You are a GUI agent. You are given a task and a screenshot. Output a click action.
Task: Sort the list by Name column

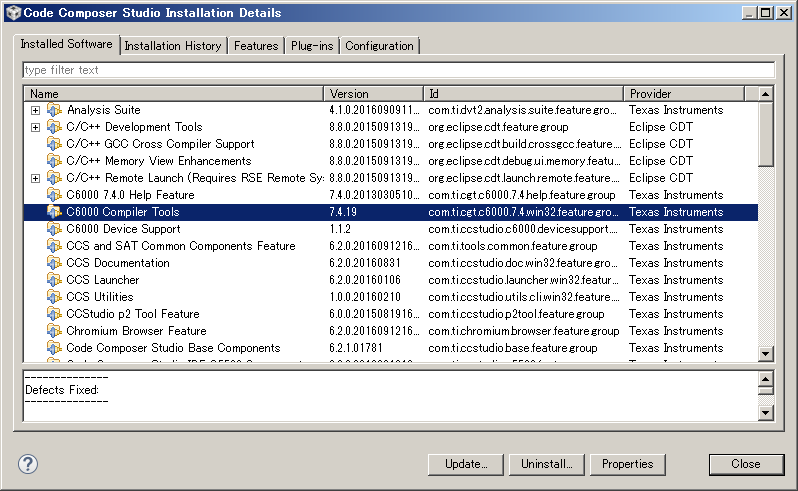[174, 94]
